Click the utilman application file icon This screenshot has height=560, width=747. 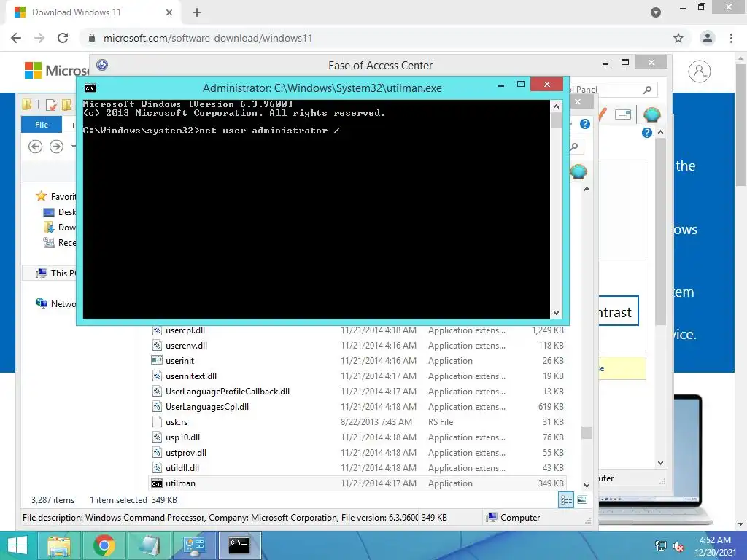(x=157, y=483)
